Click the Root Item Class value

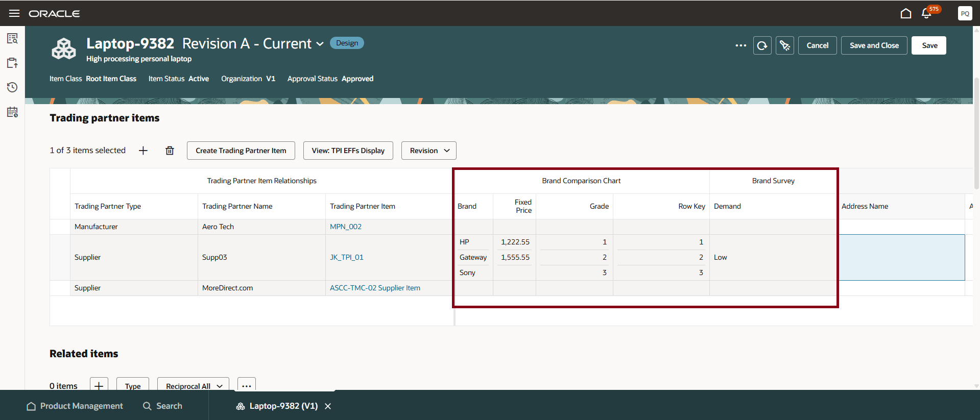(111, 79)
